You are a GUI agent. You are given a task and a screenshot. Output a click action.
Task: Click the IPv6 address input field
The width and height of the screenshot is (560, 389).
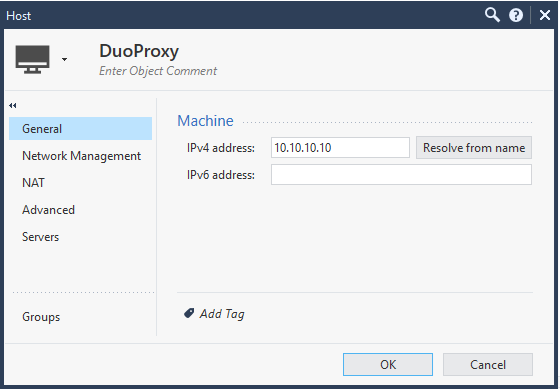(401, 175)
